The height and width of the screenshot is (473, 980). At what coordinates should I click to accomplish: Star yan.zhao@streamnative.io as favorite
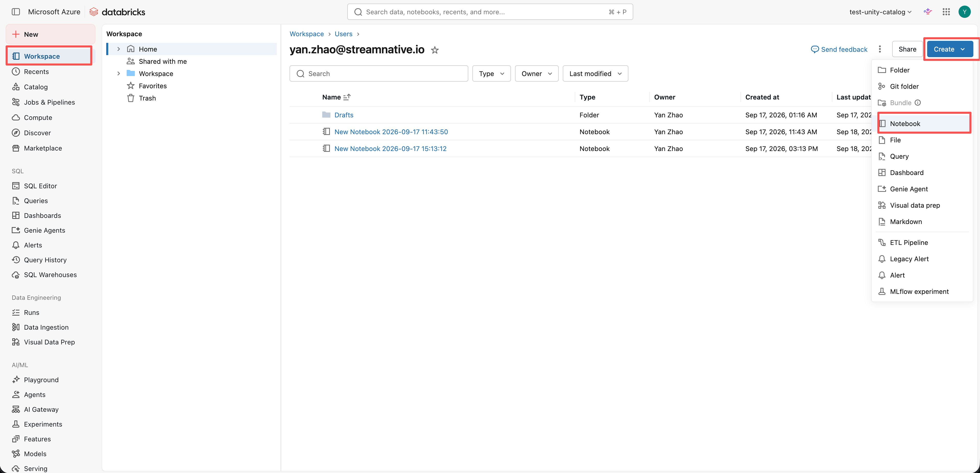[x=435, y=50]
